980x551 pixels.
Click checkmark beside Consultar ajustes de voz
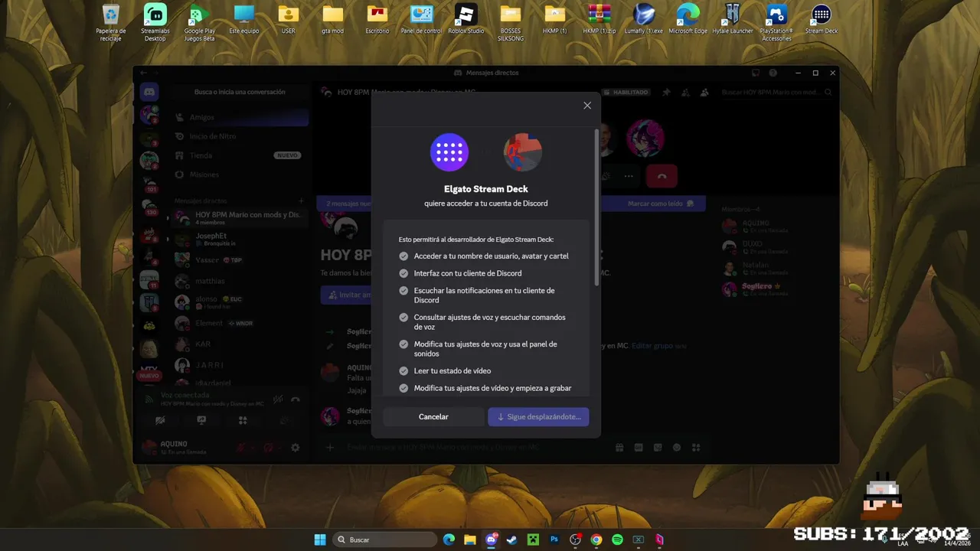pyautogui.click(x=403, y=318)
